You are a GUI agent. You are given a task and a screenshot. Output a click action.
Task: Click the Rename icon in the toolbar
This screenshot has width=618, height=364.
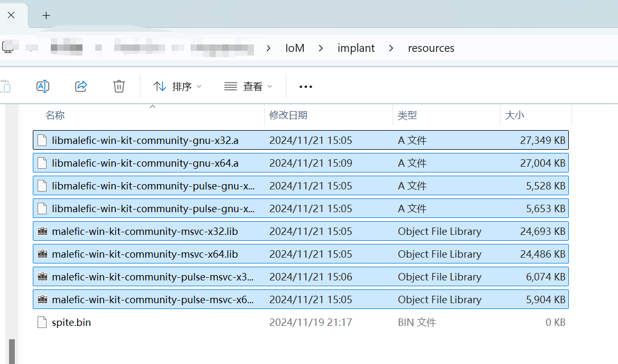pyautogui.click(x=43, y=86)
